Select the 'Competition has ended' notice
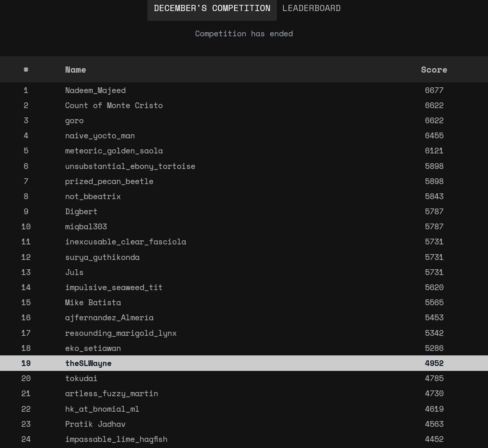Image resolution: width=488 pixels, height=448 pixels. pyautogui.click(x=244, y=33)
